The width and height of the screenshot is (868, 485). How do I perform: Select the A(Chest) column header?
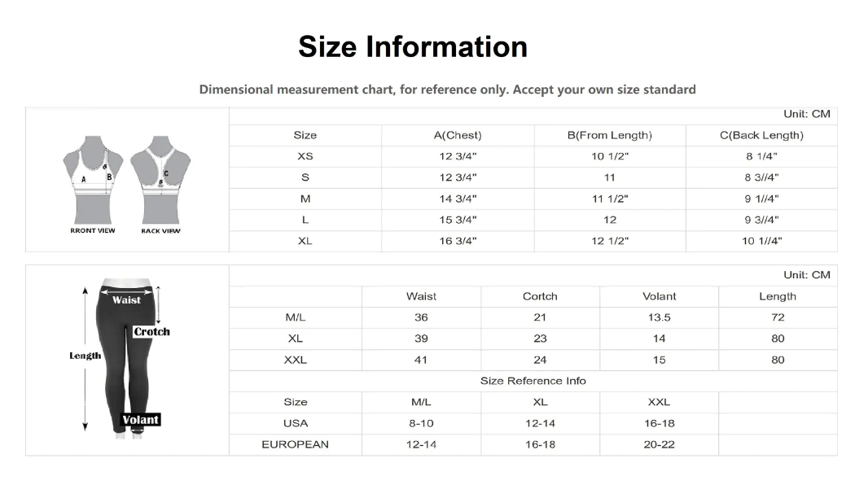458,135
